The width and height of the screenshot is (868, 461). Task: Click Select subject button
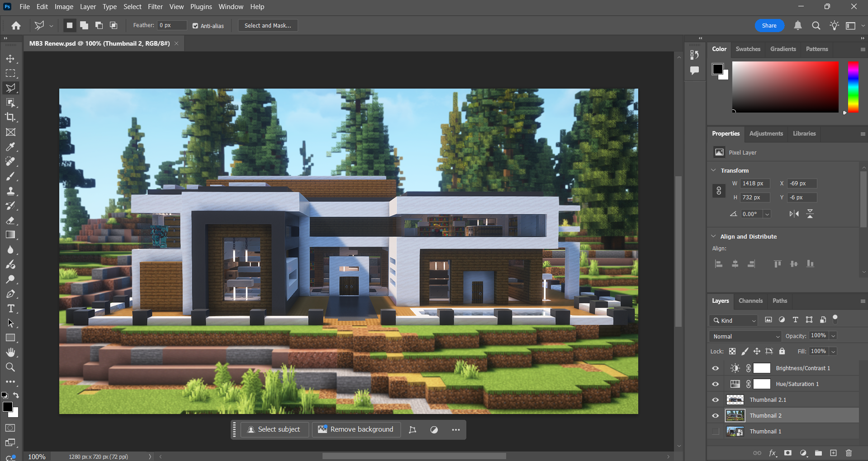click(274, 429)
